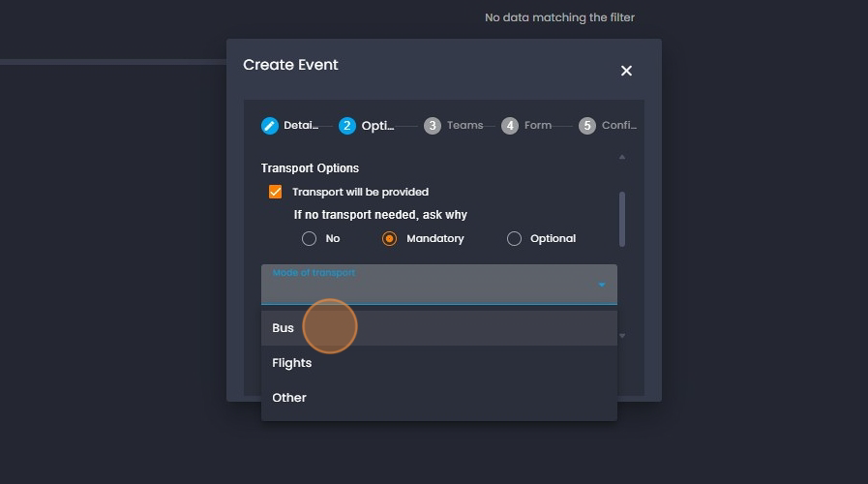
Task: Click the scroll down arrow in dialog
Action: click(622, 336)
